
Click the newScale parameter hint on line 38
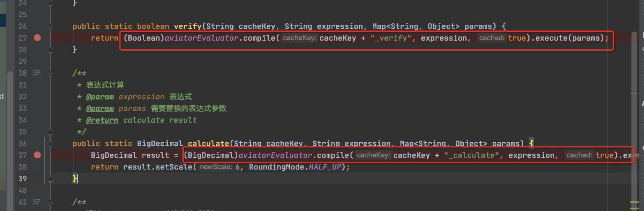(216, 167)
